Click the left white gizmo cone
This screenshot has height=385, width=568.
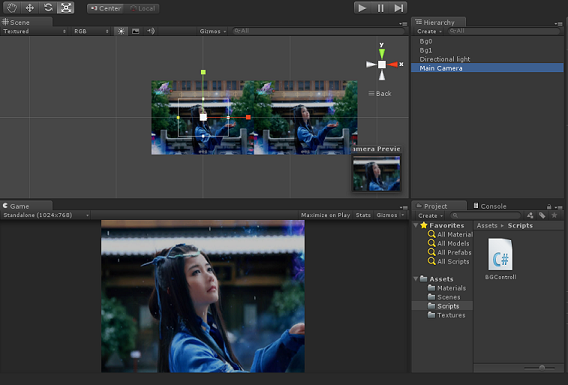tap(371, 64)
